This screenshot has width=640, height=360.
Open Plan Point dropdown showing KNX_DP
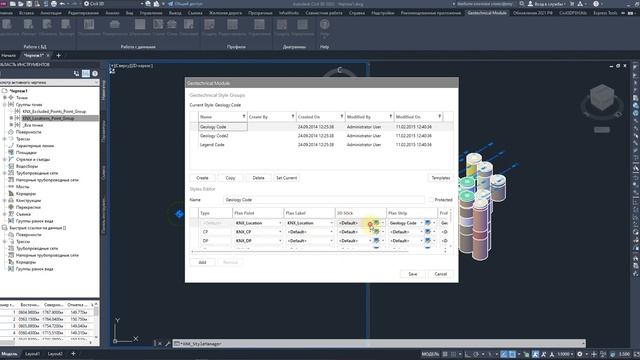click(x=280, y=241)
